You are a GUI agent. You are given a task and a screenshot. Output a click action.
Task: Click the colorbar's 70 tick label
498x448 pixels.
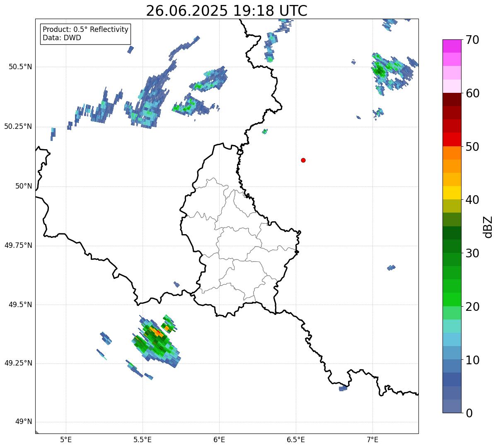(x=473, y=40)
